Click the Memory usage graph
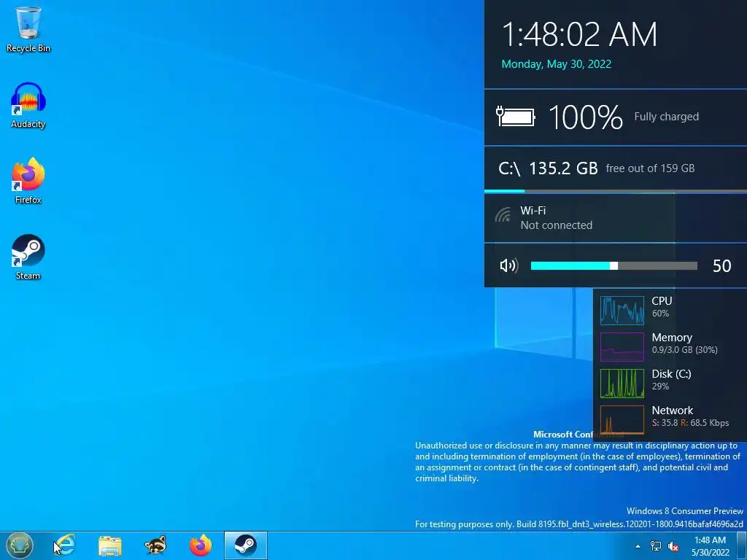747x560 pixels. pos(622,346)
